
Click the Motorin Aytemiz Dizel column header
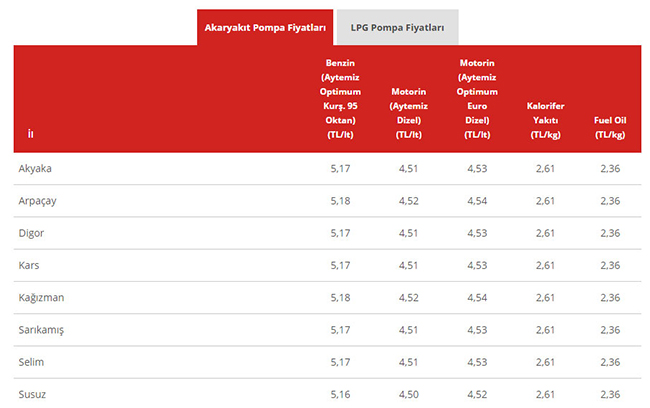coord(408,112)
